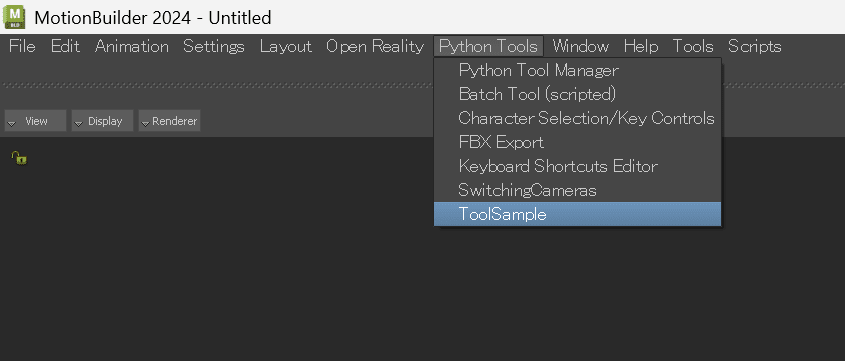Toggle the green viewer lock icon
The width and height of the screenshot is (845, 361).
click(19, 158)
